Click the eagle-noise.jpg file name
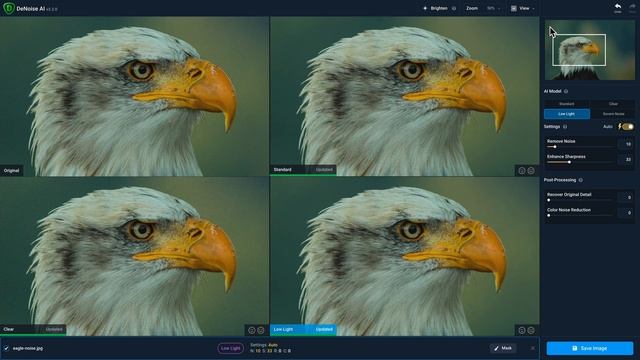 pyautogui.click(x=28, y=348)
